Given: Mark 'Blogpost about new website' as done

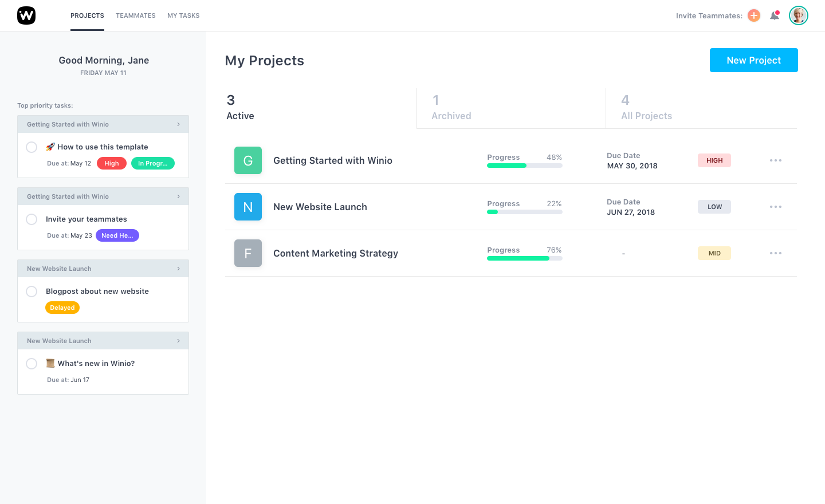Looking at the screenshot, I should [x=32, y=292].
